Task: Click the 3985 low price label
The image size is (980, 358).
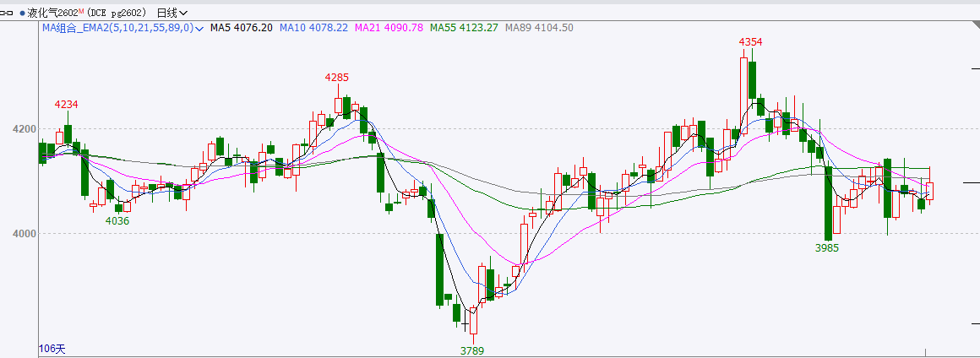Action: pos(827,248)
